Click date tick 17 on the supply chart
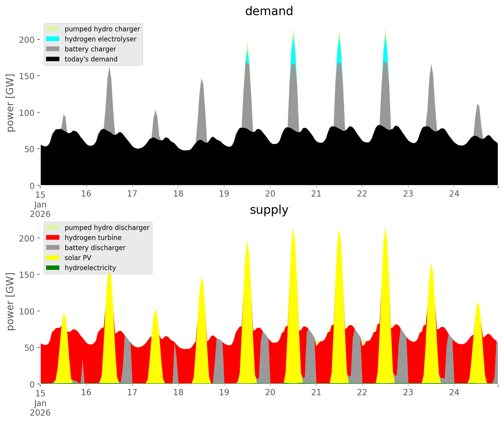Image resolution: width=504 pixels, height=423 pixels. point(132,393)
